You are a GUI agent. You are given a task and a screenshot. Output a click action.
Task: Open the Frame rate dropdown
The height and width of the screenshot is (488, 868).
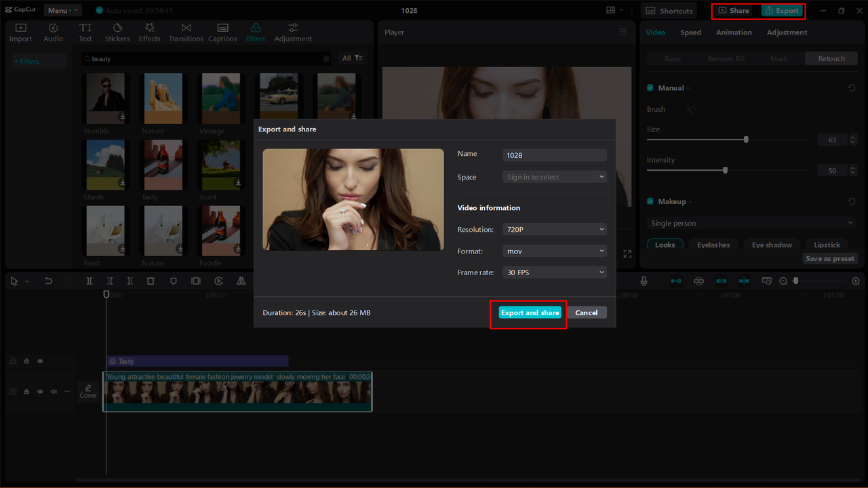click(554, 272)
